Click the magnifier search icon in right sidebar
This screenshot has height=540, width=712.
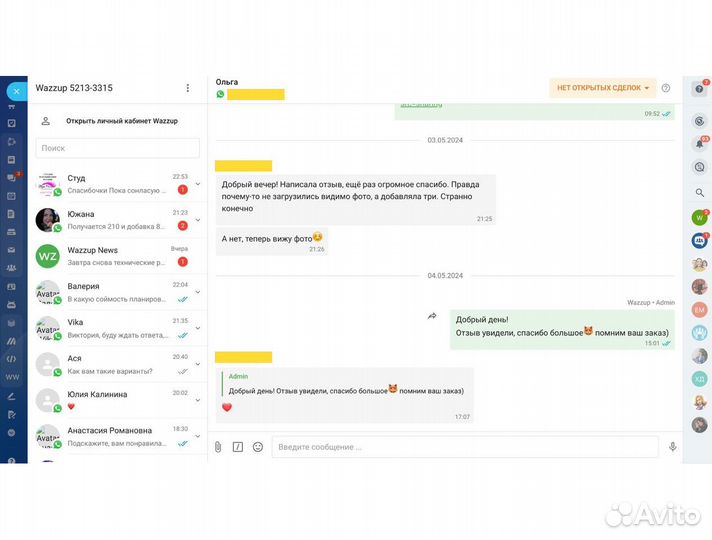point(699,192)
